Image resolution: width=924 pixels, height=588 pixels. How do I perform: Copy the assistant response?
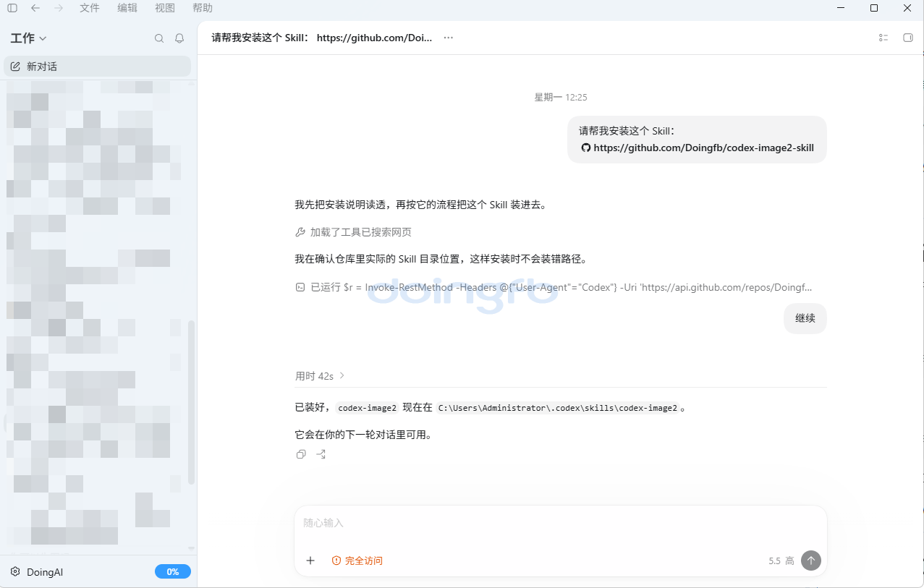click(301, 454)
